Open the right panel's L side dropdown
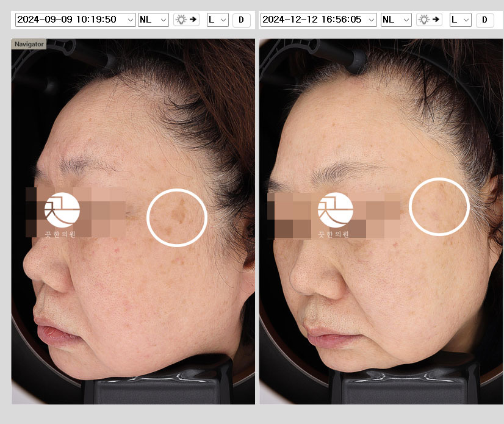 [x=460, y=20]
